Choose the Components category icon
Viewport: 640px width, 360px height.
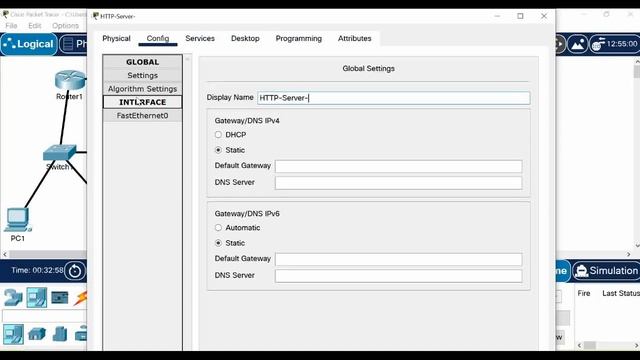pyautogui.click(x=60, y=298)
